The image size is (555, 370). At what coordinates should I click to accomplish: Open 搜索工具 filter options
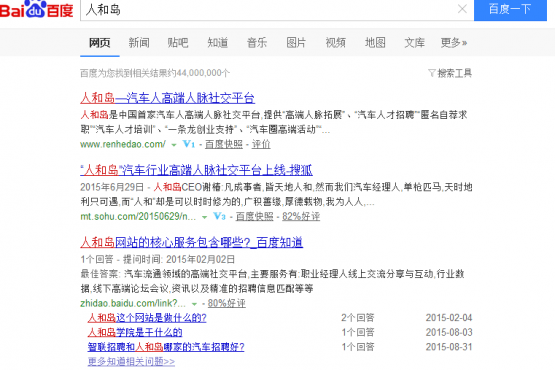[450, 73]
